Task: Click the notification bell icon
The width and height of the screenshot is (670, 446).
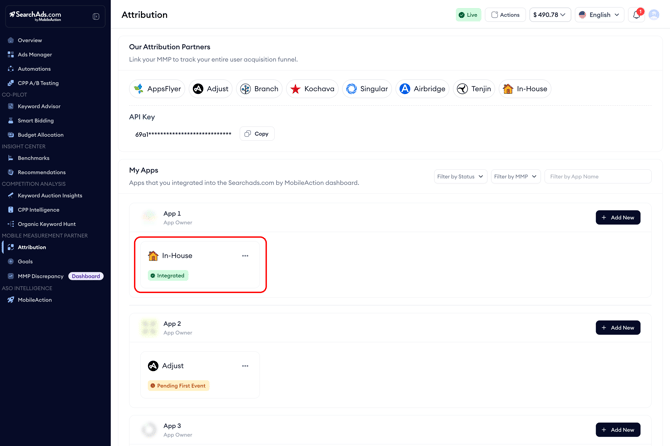Action: (636, 15)
